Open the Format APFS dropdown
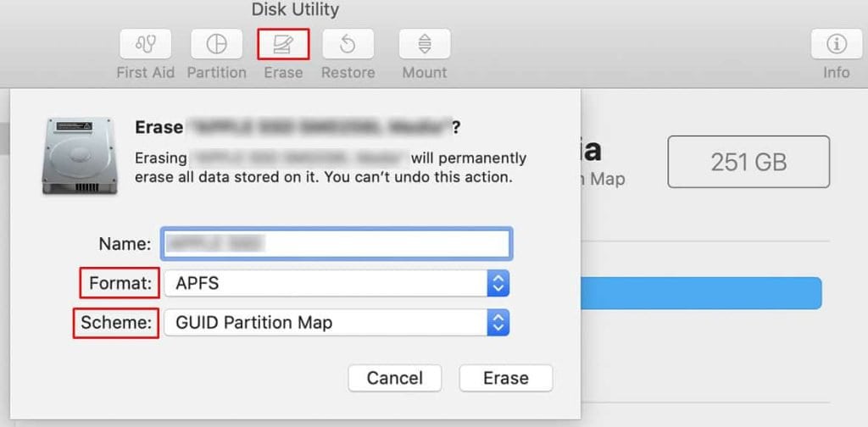 pos(337,283)
